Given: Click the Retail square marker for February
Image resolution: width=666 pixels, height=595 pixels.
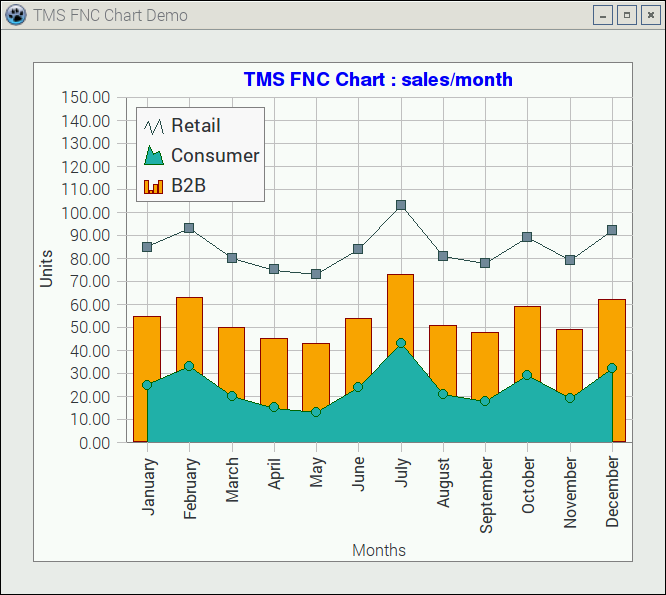Looking at the screenshot, I should pos(189,228).
